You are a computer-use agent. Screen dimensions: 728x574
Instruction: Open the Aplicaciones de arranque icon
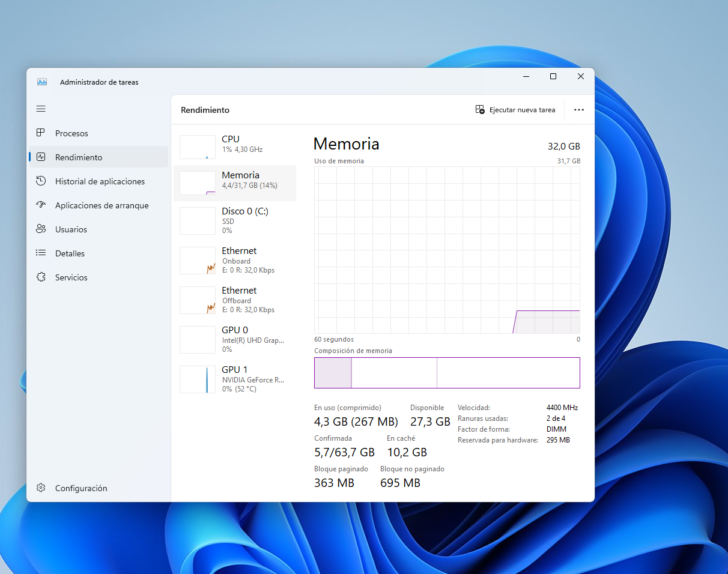(41, 205)
